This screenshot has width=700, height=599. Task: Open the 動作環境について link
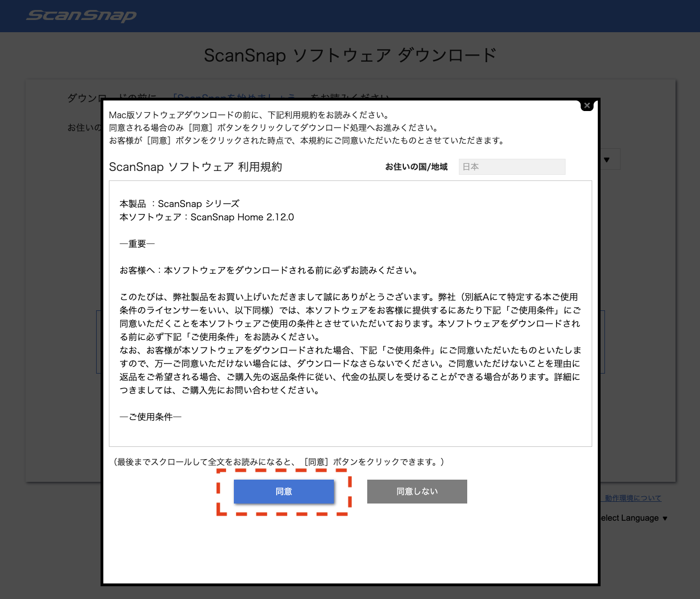[633, 498]
